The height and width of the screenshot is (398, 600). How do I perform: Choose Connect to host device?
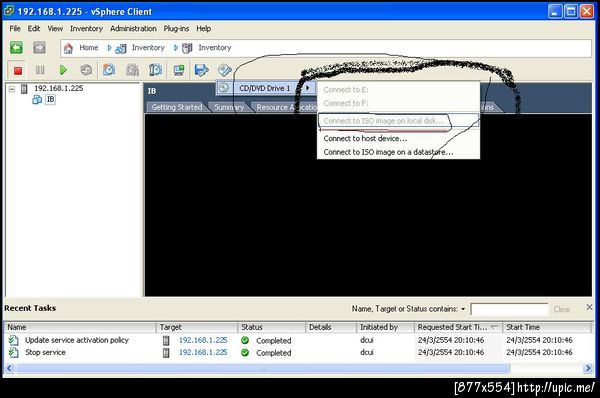(x=365, y=139)
